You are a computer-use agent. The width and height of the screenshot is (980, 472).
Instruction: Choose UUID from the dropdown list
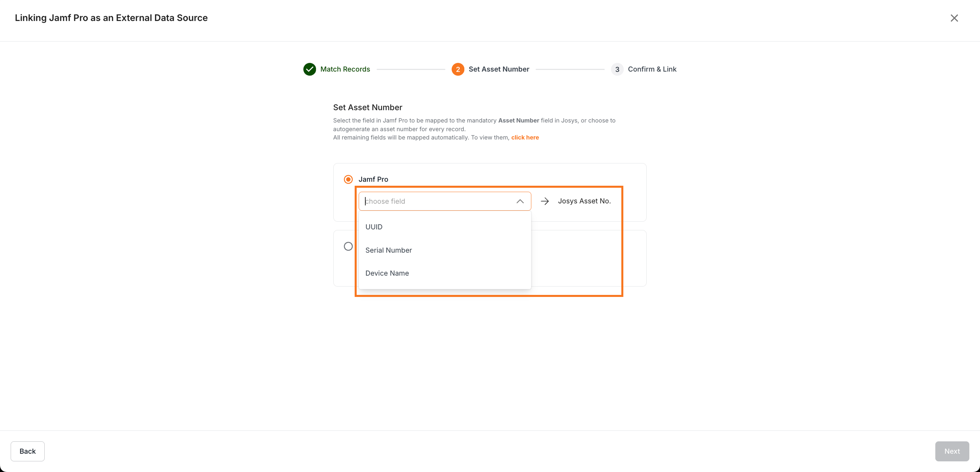374,227
